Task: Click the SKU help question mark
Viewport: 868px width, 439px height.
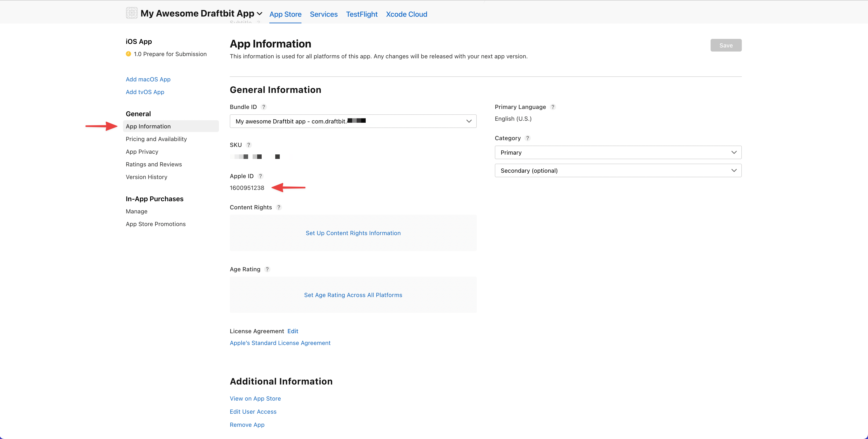Action: pos(249,145)
